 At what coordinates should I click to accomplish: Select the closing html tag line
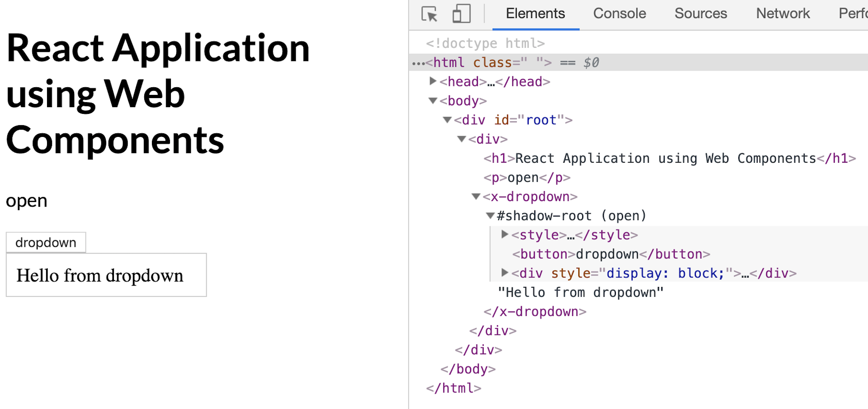pyautogui.click(x=453, y=388)
